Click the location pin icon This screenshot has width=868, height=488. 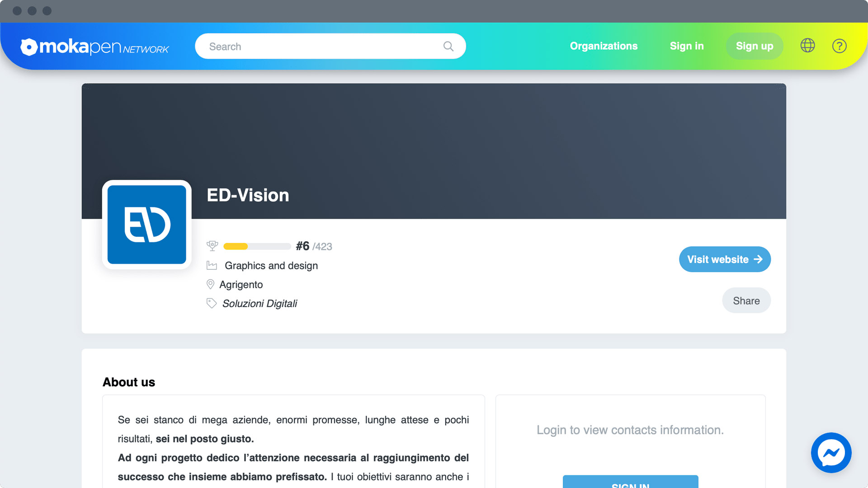(210, 284)
